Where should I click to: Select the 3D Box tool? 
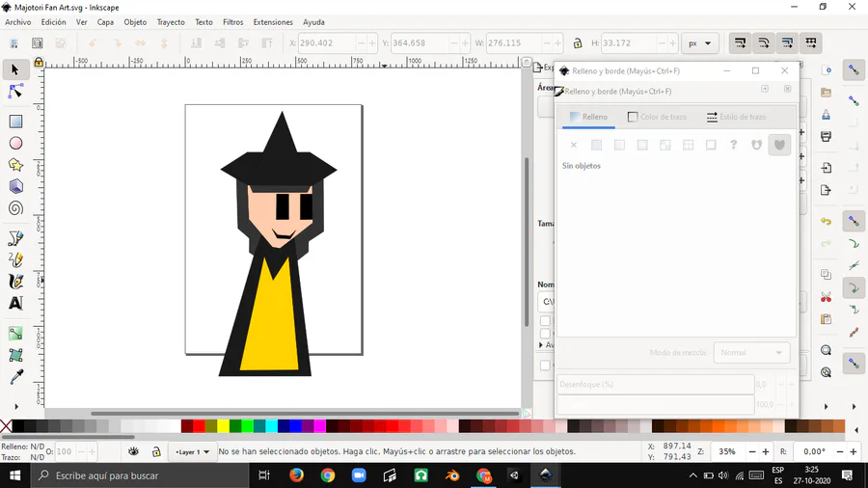tap(15, 186)
